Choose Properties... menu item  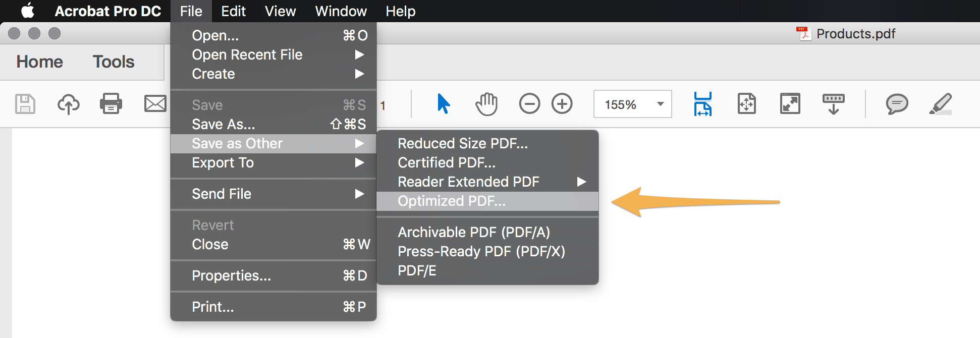274,275
